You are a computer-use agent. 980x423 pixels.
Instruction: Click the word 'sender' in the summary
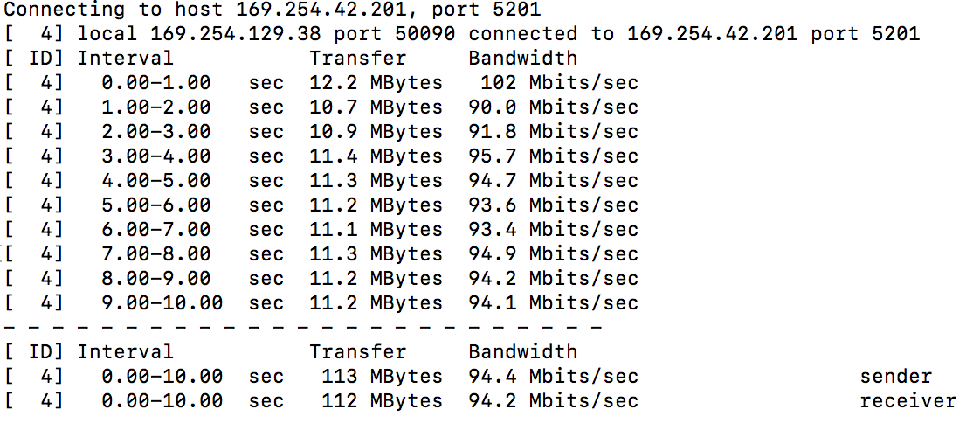click(895, 377)
